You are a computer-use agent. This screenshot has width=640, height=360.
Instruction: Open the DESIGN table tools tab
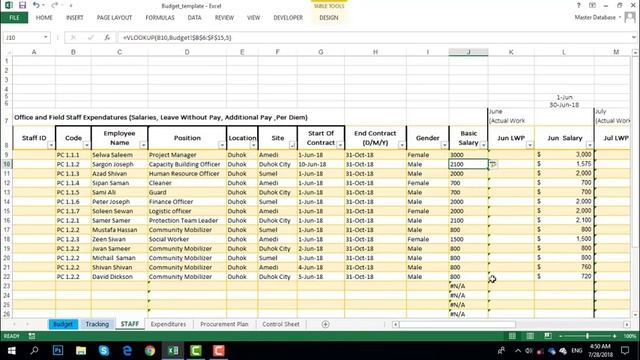point(329,18)
